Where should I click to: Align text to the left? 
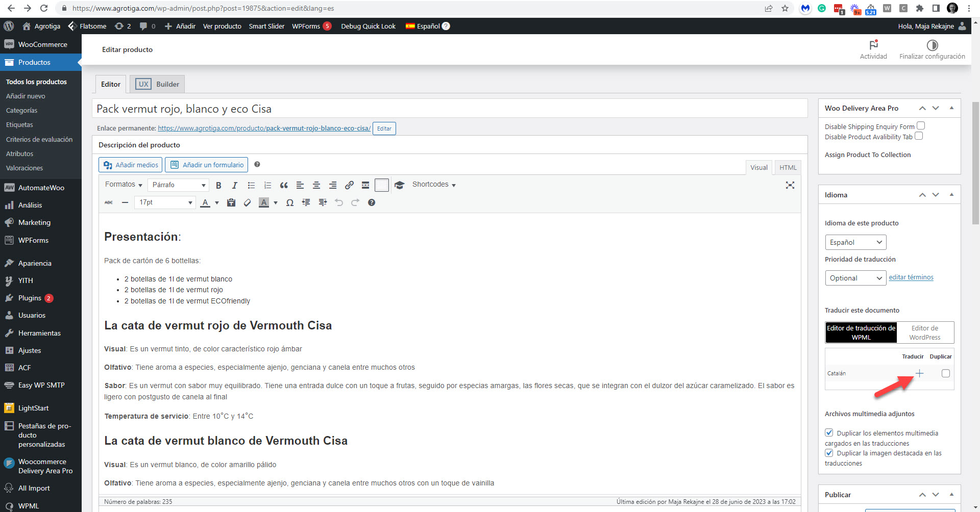[300, 185]
